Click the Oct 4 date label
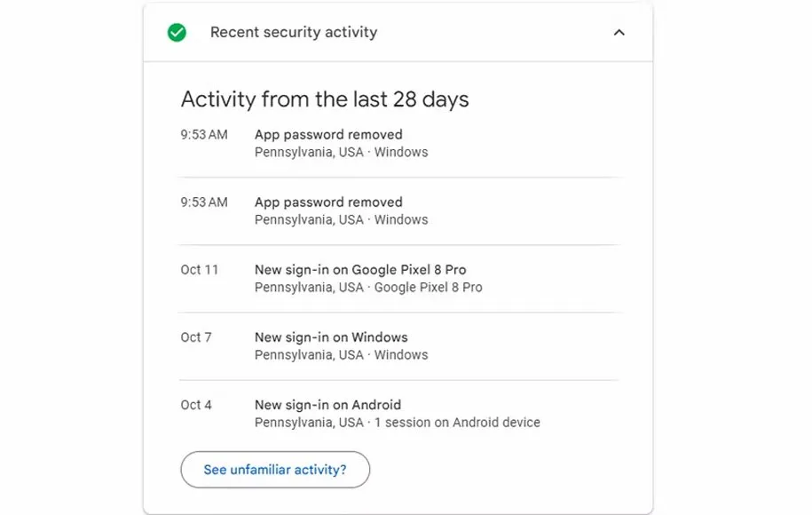 click(196, 405)
